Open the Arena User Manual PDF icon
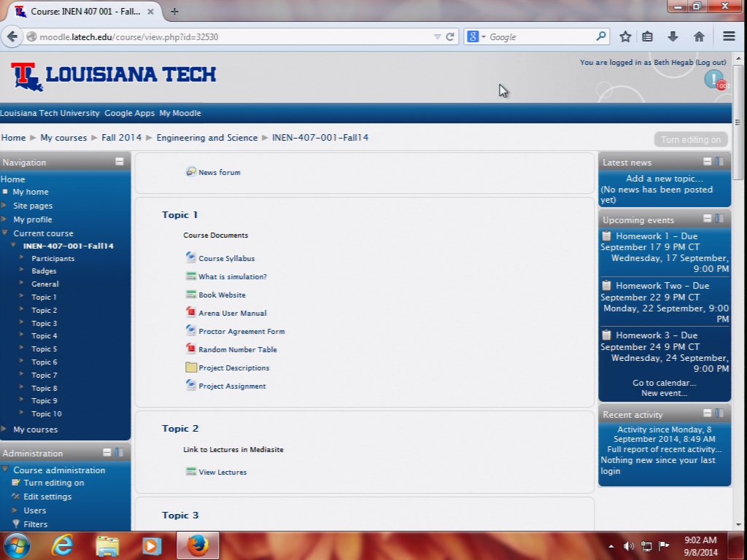Image resolution: width=747 pixels, height=560 pixels. tap(191, 313)
